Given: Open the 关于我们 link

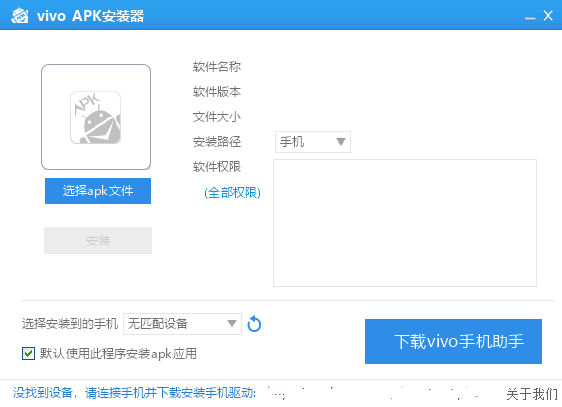Looking at the screenshot, I should 532,394.
